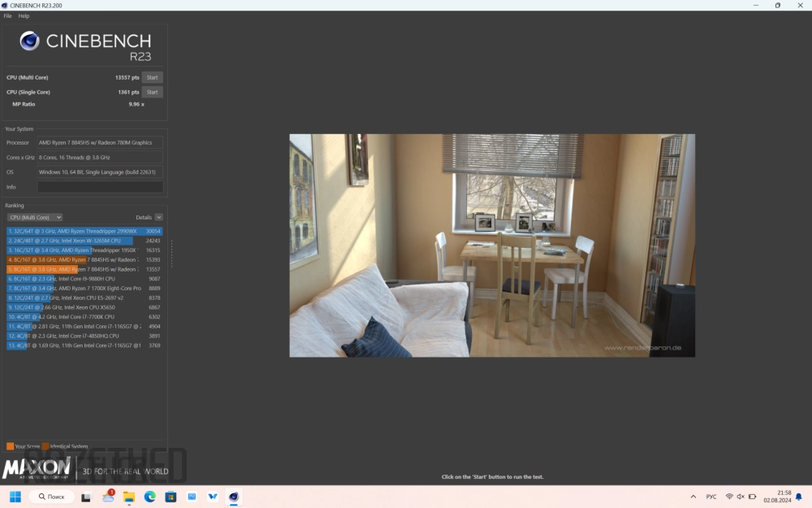Open the Help menu
Screen dimensions: 812x508
pyautogui.click(x=24, y=15)
